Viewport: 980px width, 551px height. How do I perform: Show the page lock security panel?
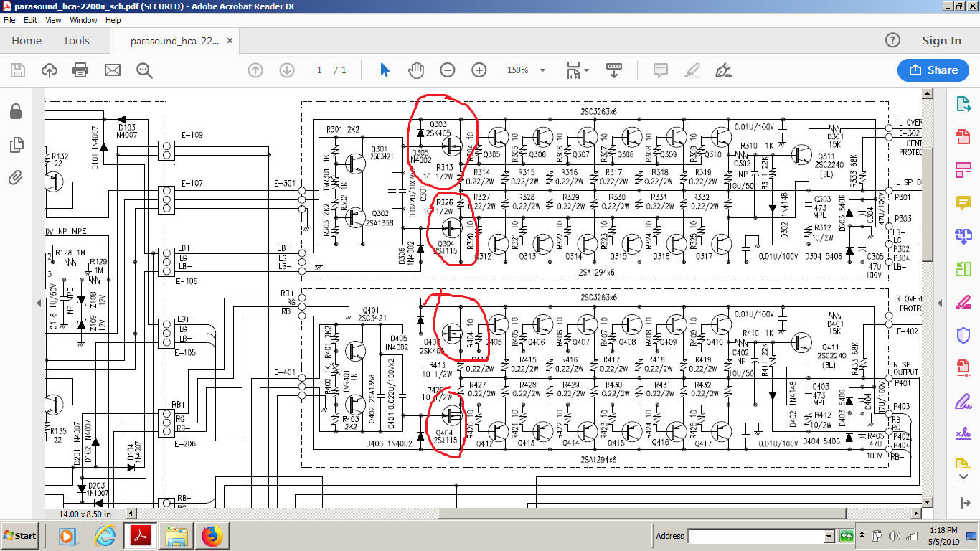click(16, 111)
